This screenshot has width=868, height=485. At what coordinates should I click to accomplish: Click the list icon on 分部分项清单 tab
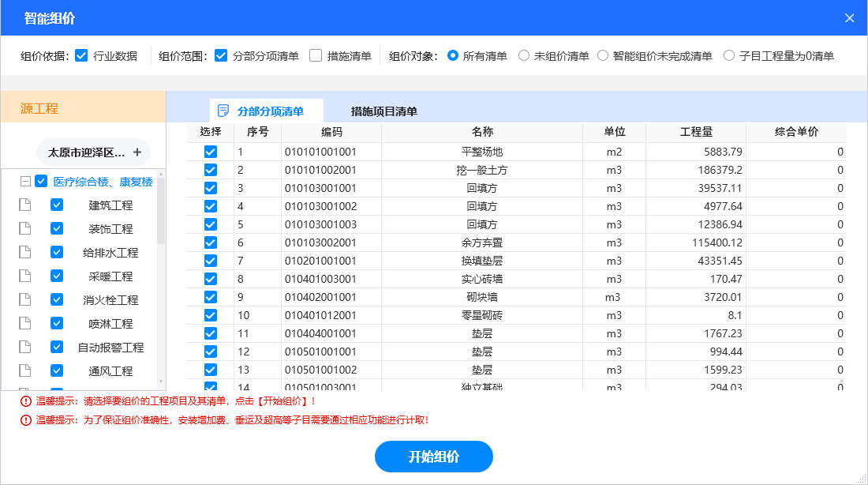[x=223, y=111]
